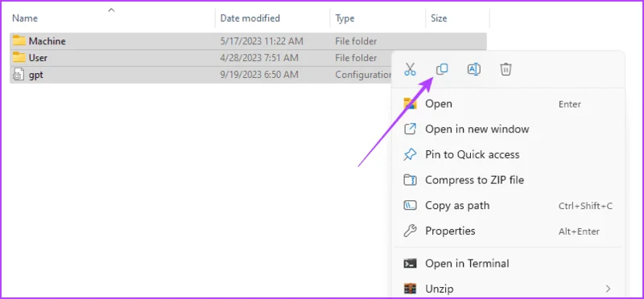Click the Machine folder name
This screenshot has width=644, height=299.
47,41
